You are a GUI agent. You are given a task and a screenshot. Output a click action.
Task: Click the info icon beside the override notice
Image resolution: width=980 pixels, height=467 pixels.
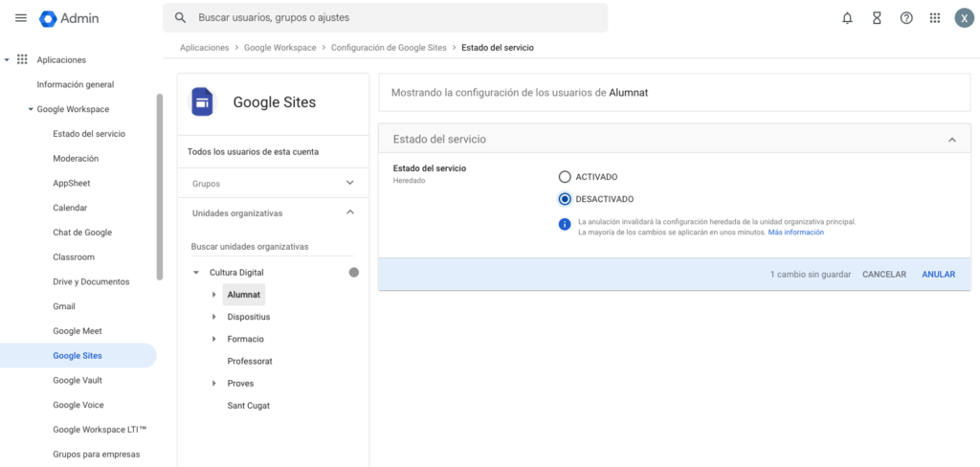[565, 225]
